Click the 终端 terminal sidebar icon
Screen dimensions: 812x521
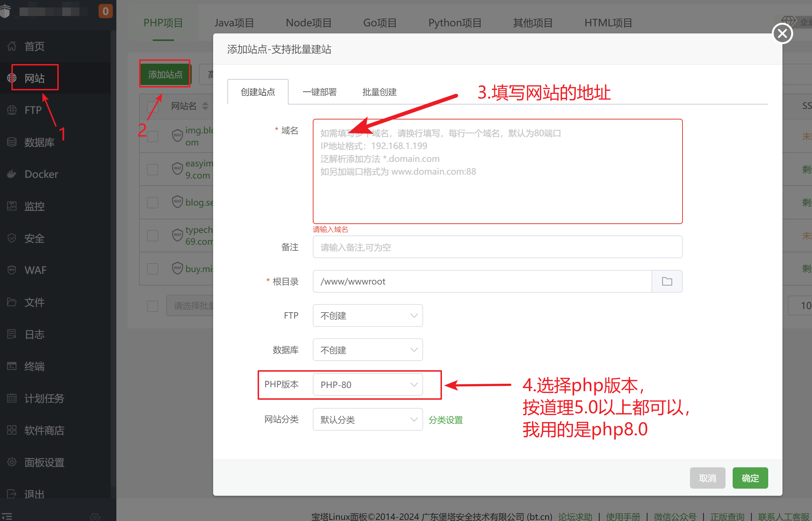[x=12, y=366]
